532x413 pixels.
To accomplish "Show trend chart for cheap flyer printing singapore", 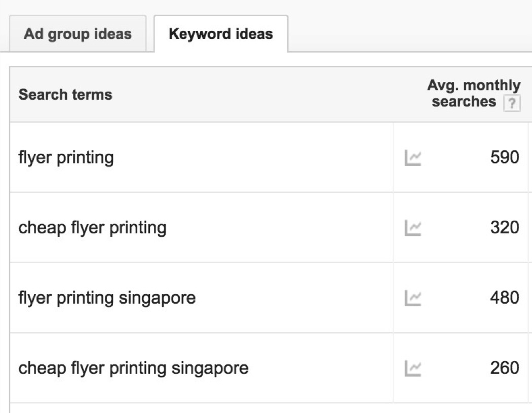I will pos(412,368).
